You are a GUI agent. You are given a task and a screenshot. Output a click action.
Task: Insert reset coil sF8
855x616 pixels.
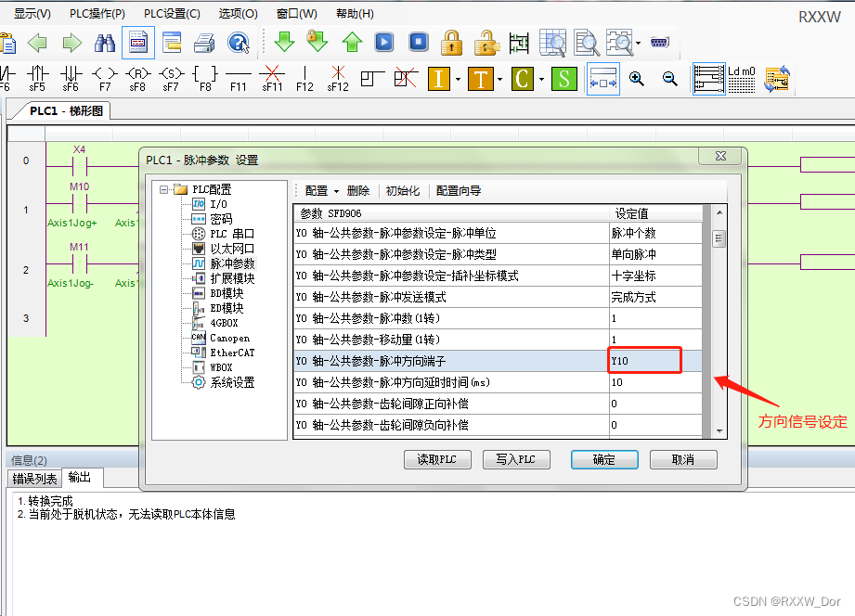[137, 78]
